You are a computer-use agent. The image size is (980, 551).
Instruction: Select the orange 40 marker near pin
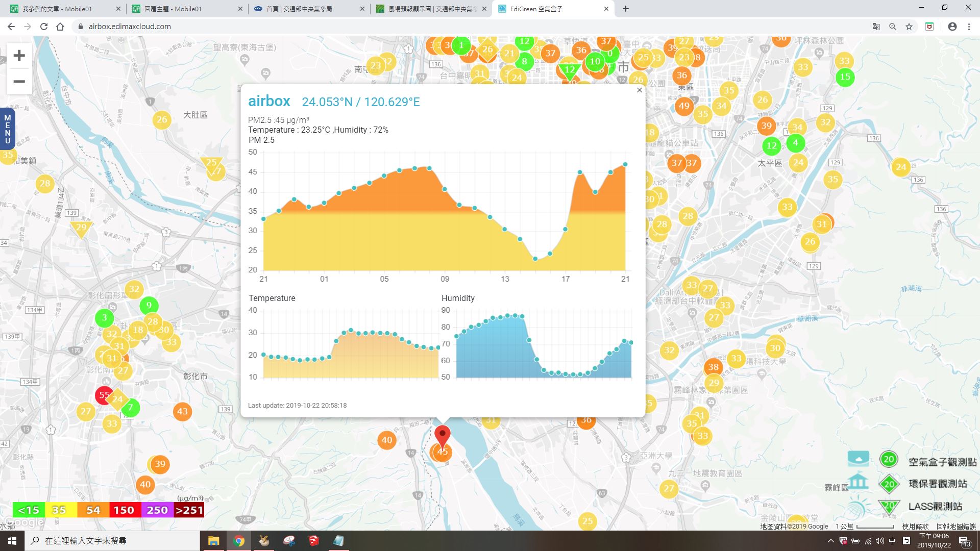387,440
